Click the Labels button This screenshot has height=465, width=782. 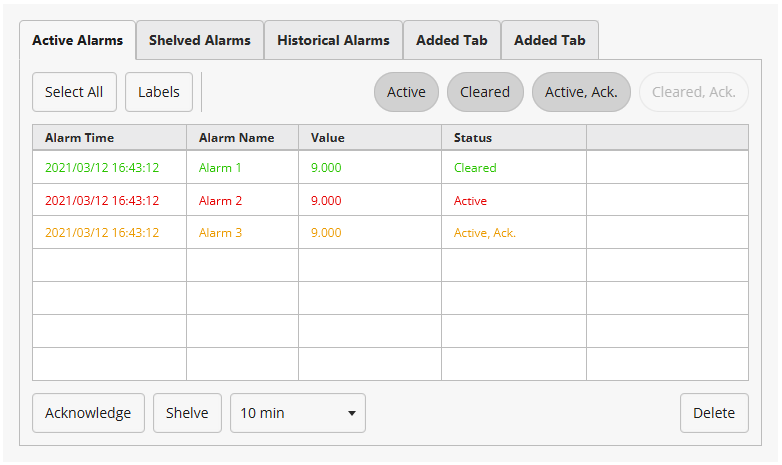[x=159, y=92]
